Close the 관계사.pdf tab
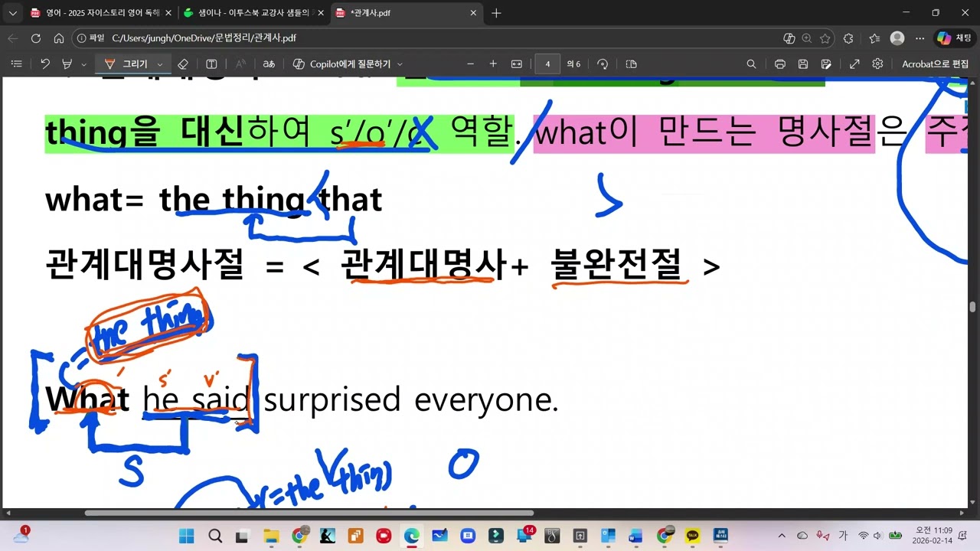Screen dimensions: 980x551 (x=474, y=13)
